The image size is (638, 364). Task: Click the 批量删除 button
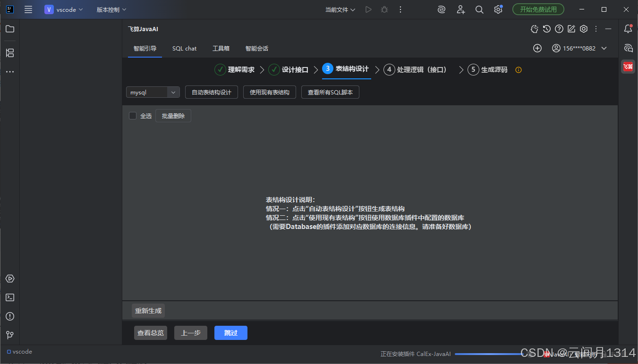pos(173,116)
